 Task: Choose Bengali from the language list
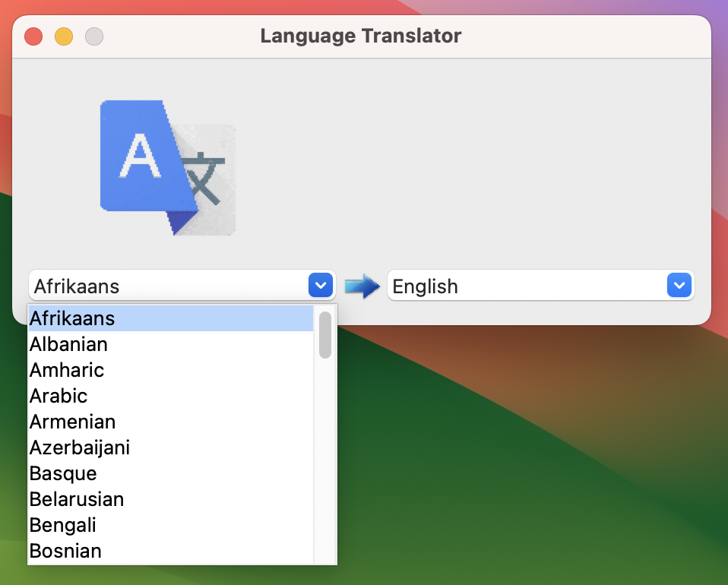[171, 525]
